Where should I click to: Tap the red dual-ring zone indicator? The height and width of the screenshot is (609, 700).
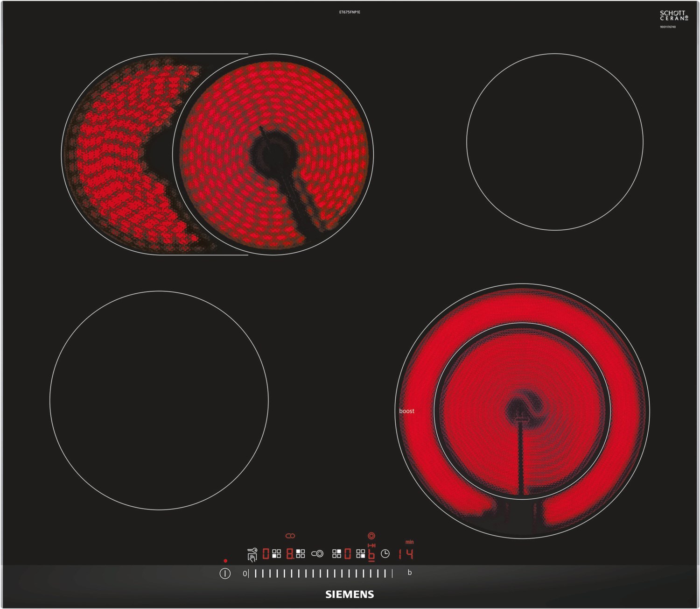coord(371,536)
